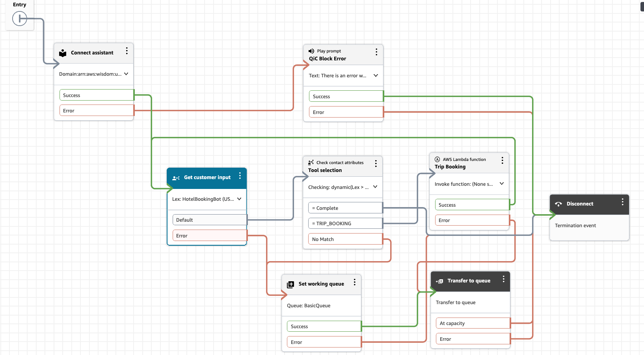Viewport: 644px width, 355px height.
Task: Open kebab menu on Trip Booking Lambda block
Action: click(x=503, y=161)
